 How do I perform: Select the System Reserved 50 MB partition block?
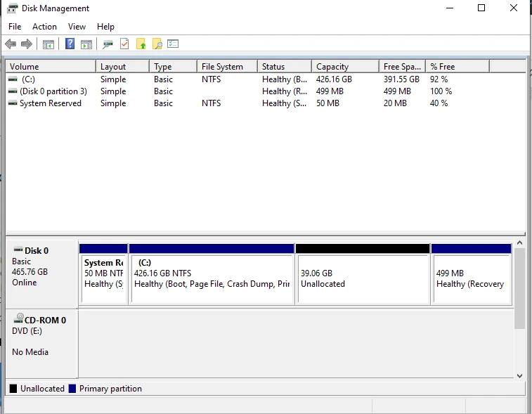103,274
